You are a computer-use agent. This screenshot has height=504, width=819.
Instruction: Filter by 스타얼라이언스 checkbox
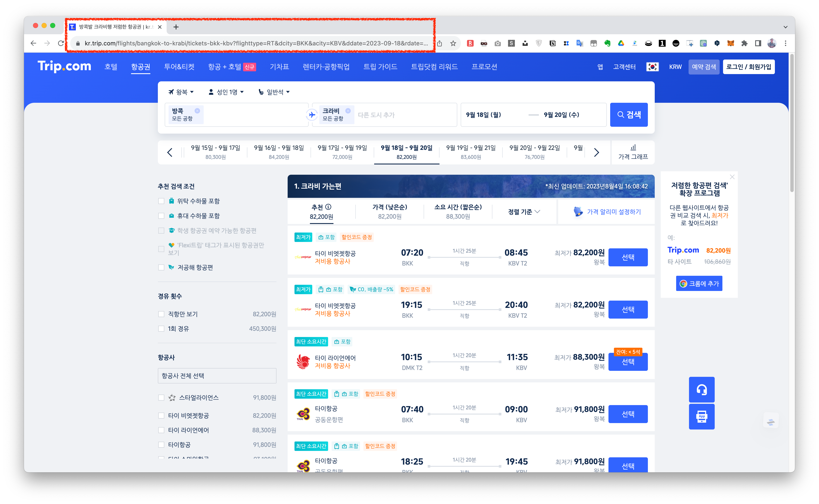[x=161, y=398]
